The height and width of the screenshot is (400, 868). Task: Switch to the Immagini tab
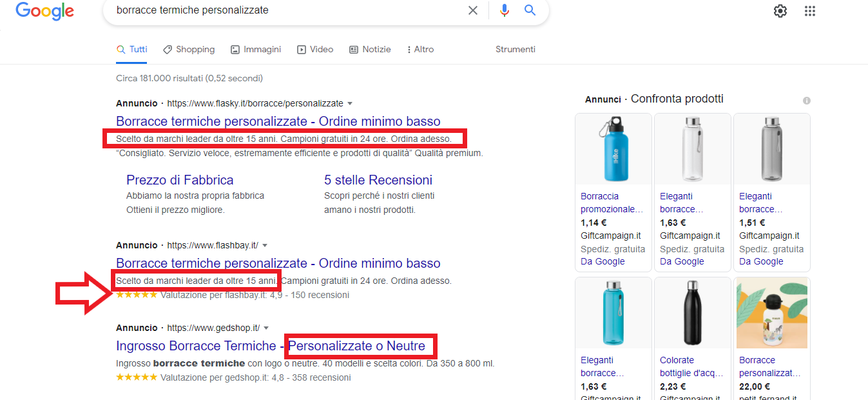[256, 50]
